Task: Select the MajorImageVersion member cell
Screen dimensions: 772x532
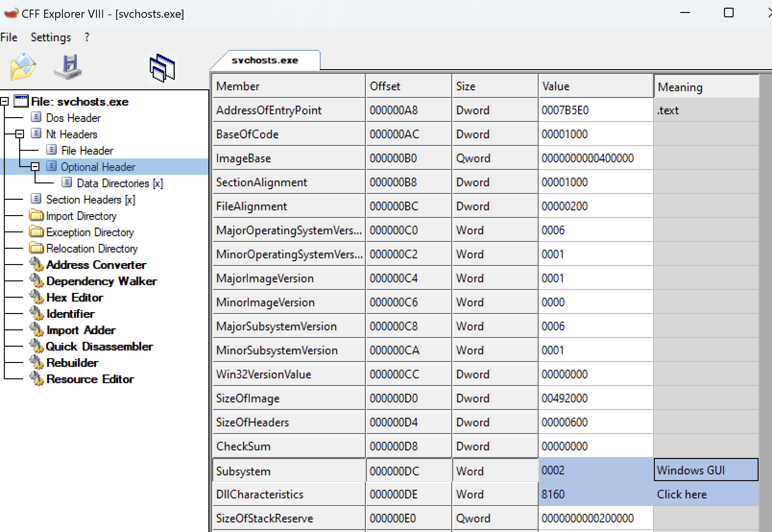Action: point(288,278)
